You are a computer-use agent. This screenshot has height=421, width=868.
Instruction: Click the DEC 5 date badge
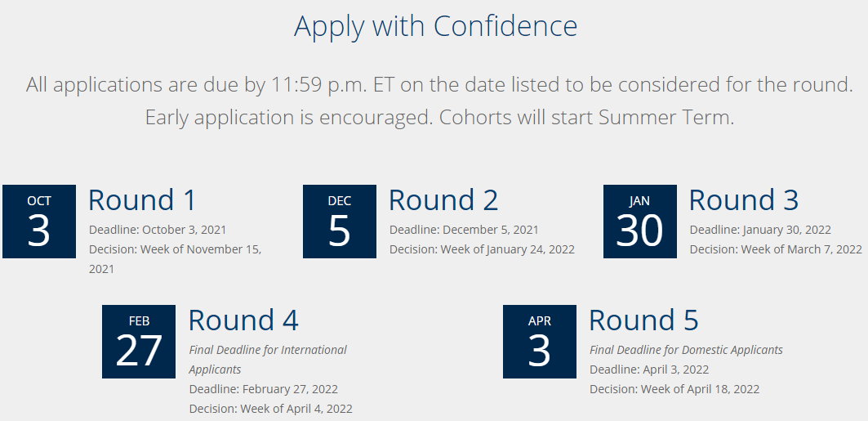coord(340,222)
